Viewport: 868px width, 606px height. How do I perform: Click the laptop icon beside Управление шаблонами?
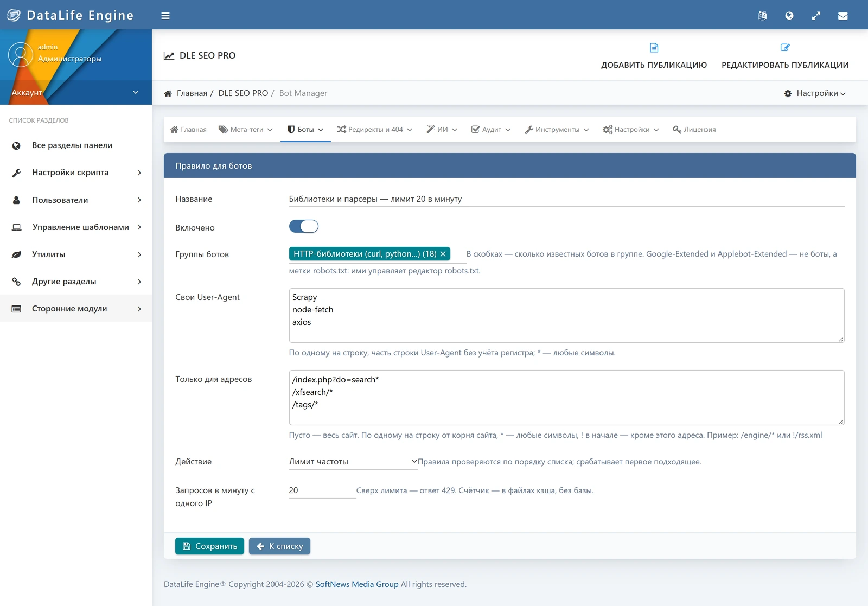click(17, 227)
